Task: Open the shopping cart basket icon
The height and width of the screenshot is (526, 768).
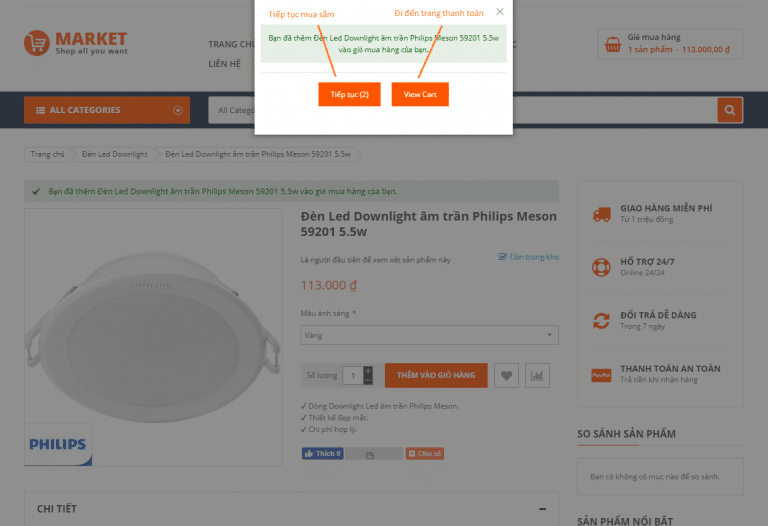Action: point(612,44)
